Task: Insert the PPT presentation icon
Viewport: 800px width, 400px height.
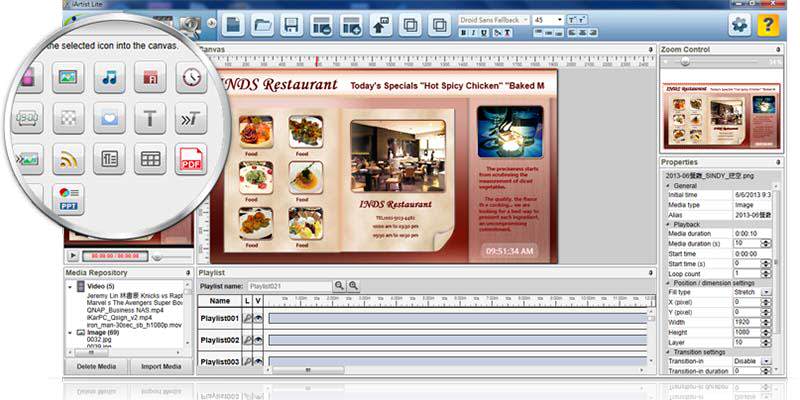Action: coord(68,199)
